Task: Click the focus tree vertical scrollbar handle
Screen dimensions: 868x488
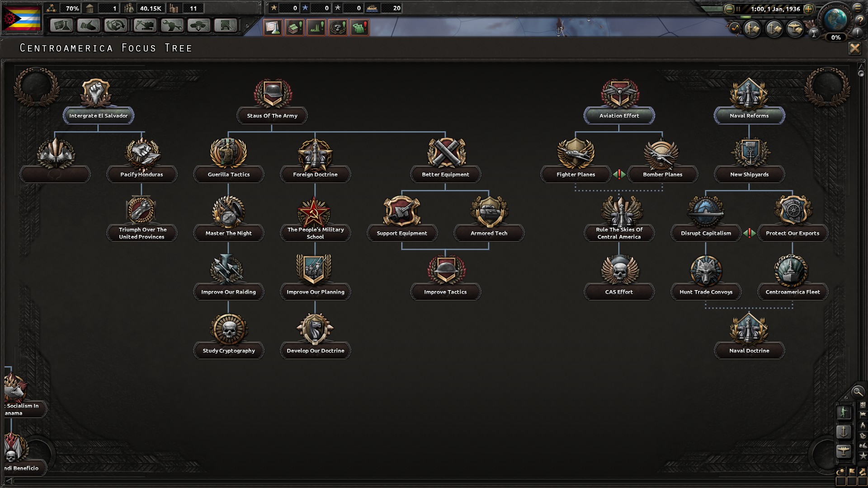Action: 861,73
